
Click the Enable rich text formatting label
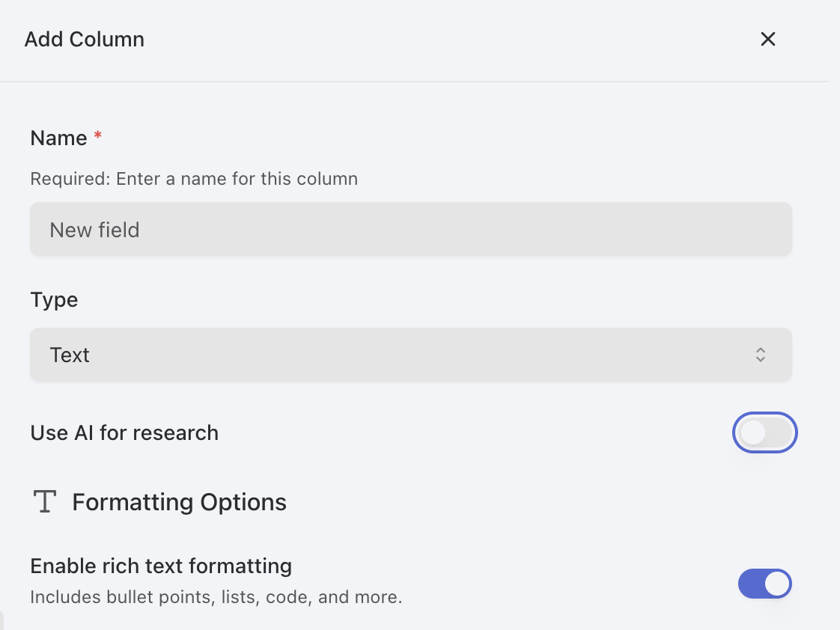click(161, 566)
